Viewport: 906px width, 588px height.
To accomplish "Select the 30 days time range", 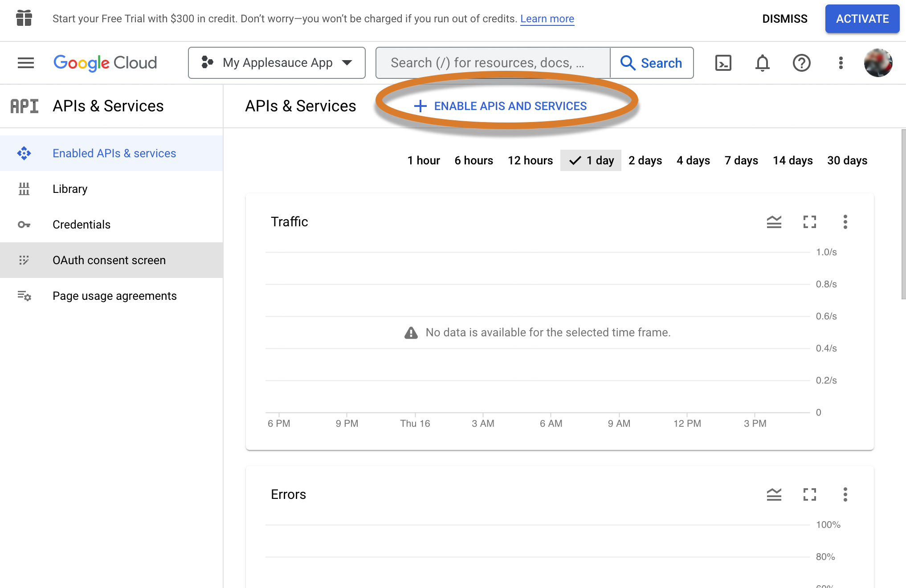I will (847, 160).
